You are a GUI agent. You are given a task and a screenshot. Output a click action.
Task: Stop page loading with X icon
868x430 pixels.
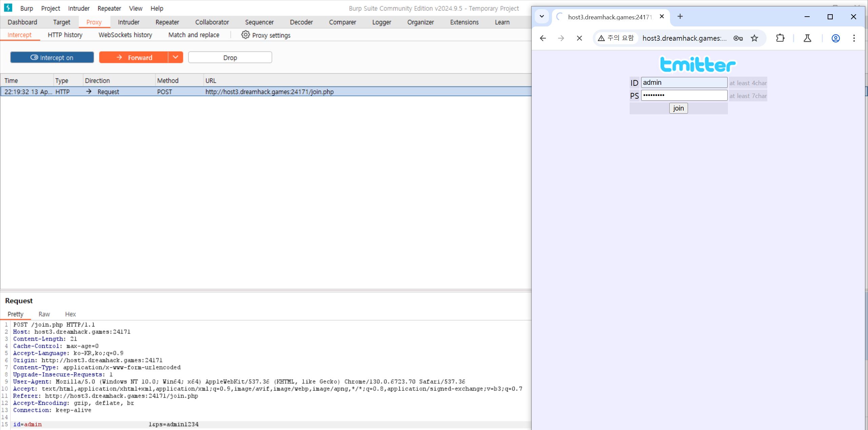tap(579, 38)
